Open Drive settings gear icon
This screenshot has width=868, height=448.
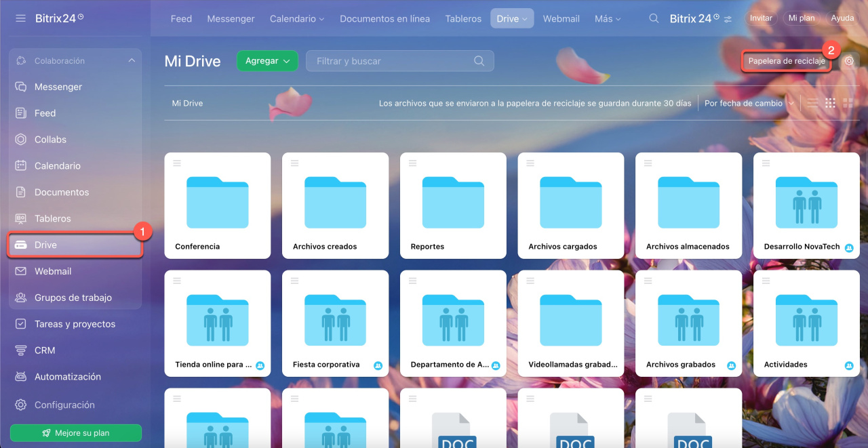849,61
